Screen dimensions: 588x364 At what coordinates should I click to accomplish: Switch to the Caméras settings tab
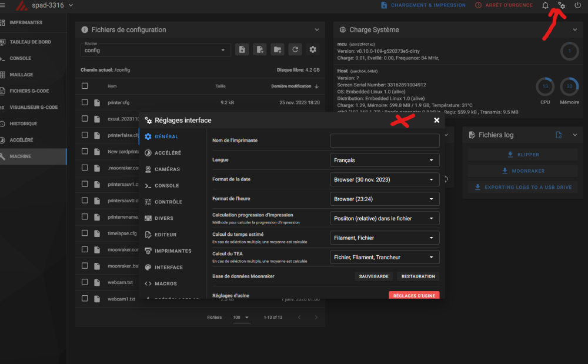[167, 169]
